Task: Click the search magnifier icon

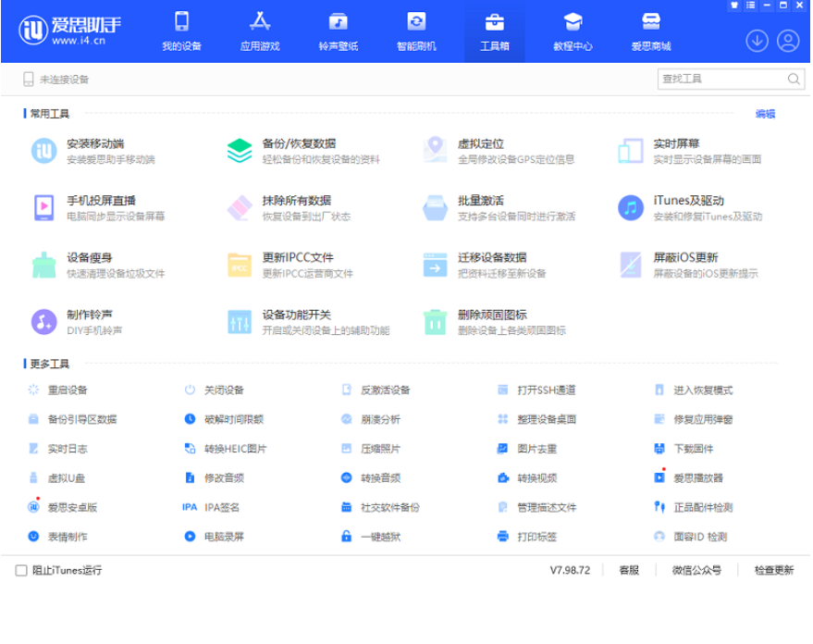Action: click(x=794, y=79)
